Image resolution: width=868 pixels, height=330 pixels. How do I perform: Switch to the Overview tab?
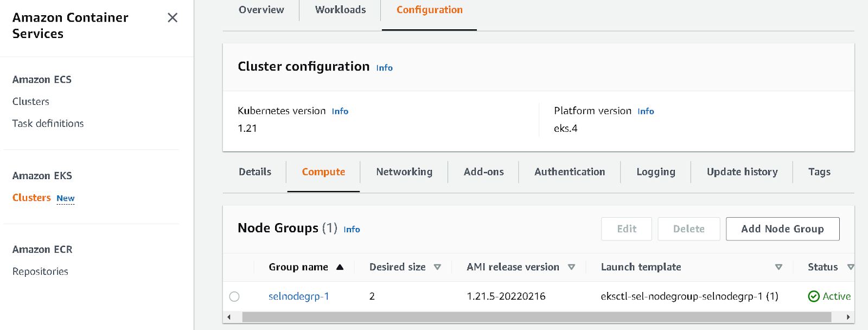[x=261, y=10]
